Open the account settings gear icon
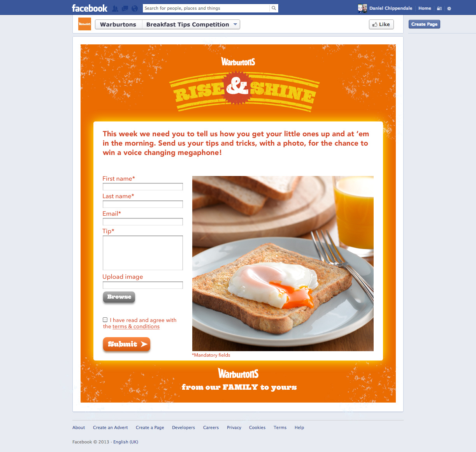 click(x=449, y=8)
